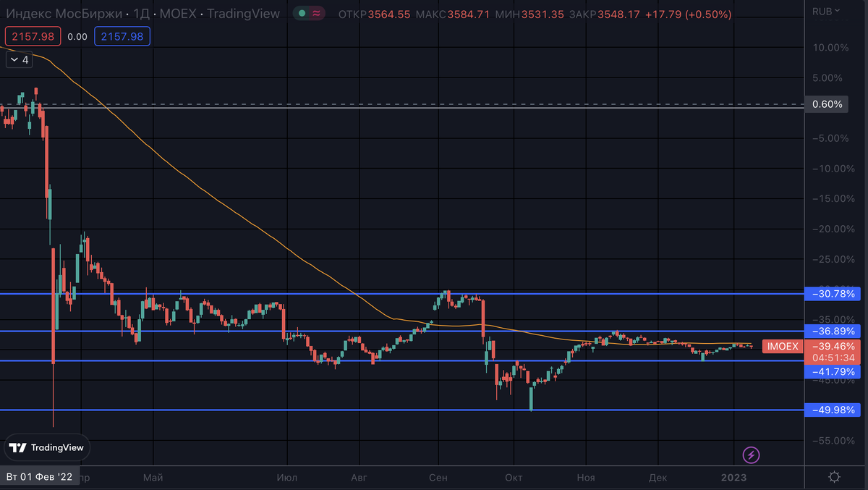The width and height of the screenshot is (868, 490).
Task: Click the Сен label on the time axis
Action: click(438, 478)
